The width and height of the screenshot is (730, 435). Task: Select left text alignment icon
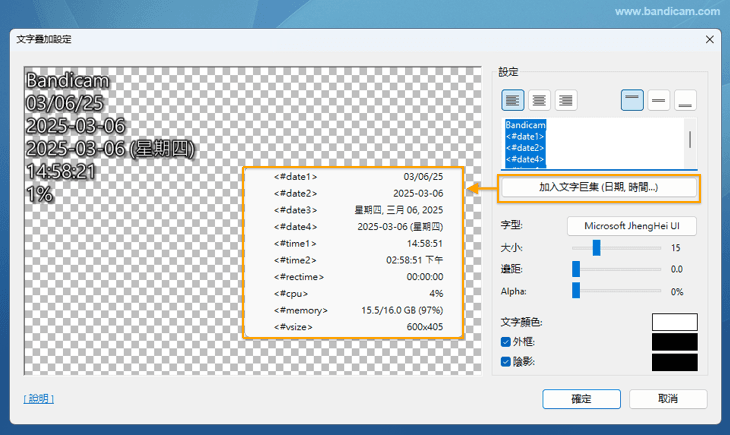[x=513, y=100]
